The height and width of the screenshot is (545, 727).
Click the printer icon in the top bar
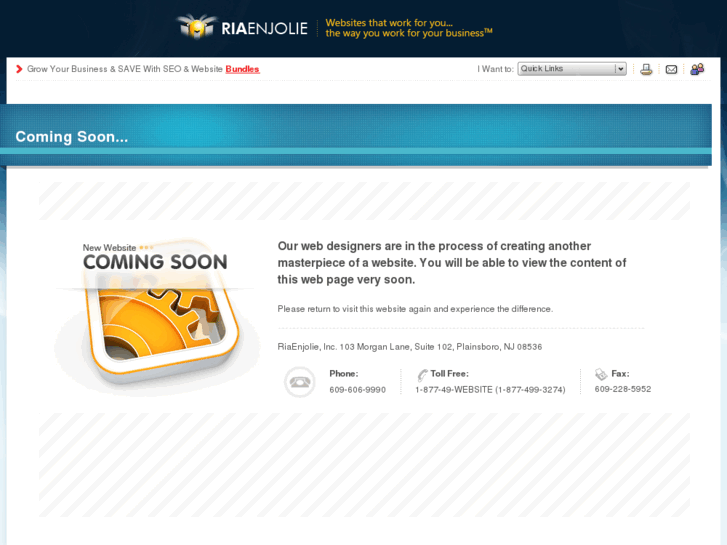coord(646,69)
